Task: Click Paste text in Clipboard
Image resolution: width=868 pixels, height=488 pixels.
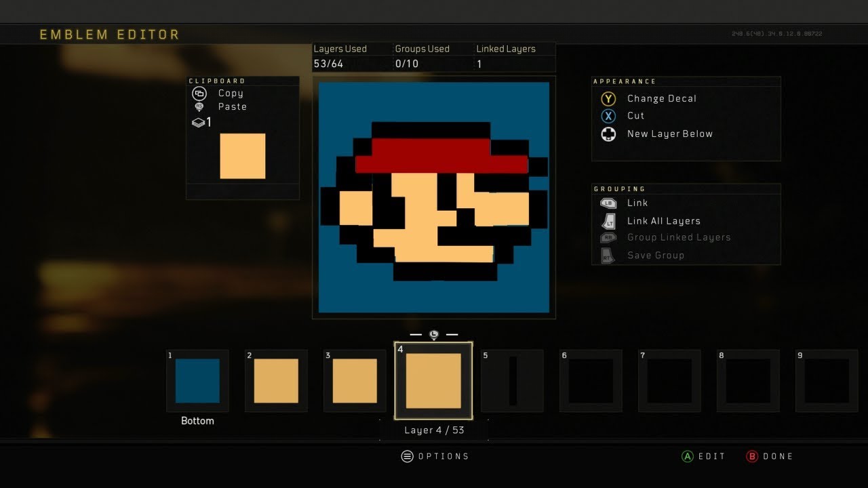Action: pos(233,107)
